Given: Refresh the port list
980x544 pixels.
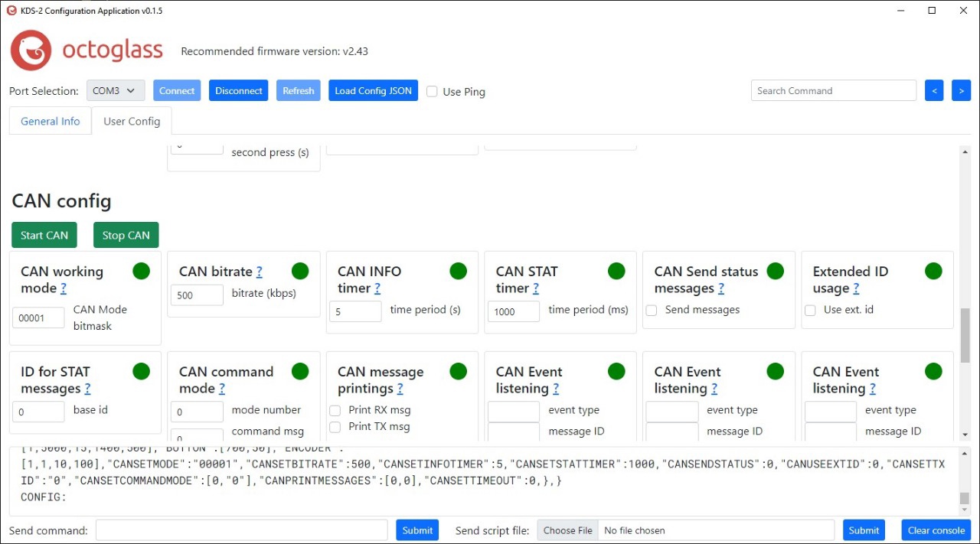Looking at the screenshot, I should pos(299,90).
